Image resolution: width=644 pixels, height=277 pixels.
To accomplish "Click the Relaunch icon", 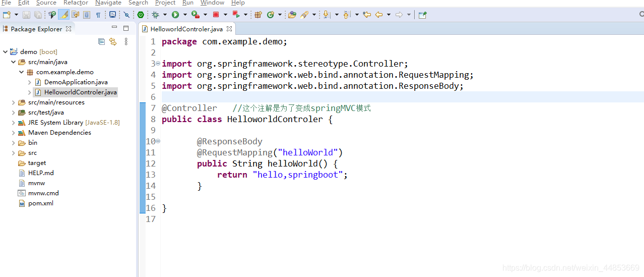I will [236, 14].
